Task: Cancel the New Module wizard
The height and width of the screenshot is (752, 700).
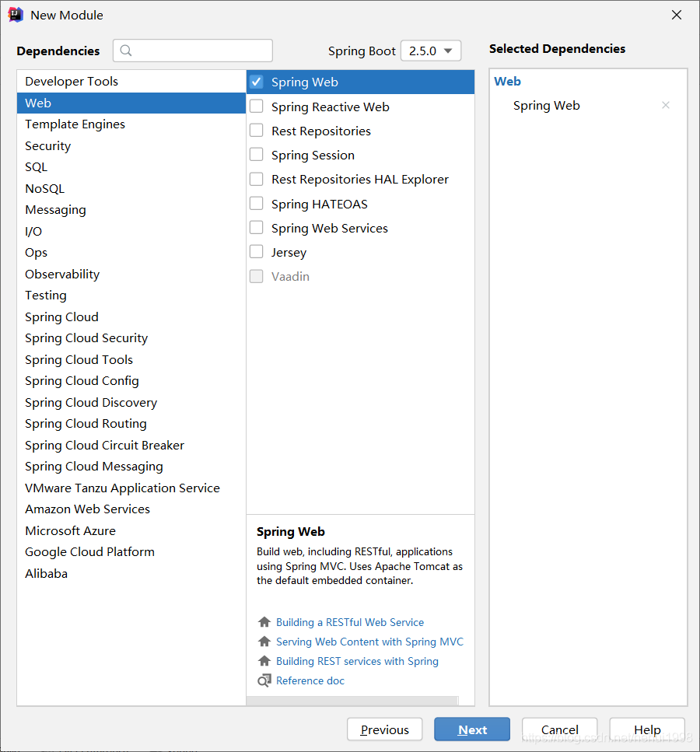Action: [559, 729]
